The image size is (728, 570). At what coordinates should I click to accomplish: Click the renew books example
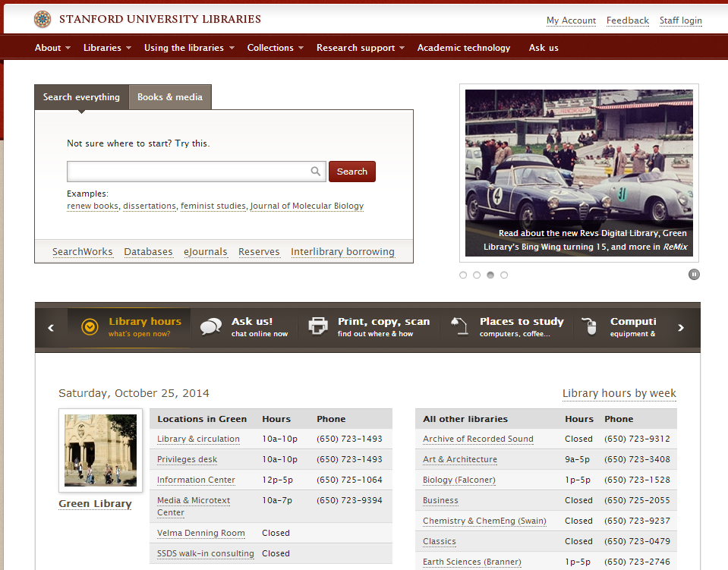point(93,206)
